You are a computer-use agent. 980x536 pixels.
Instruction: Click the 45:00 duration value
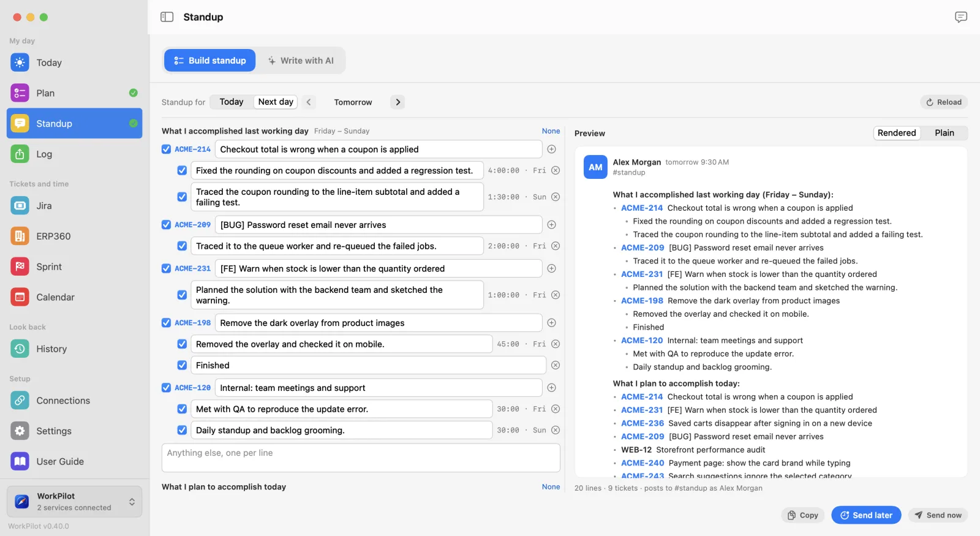(x=508, y=344)
